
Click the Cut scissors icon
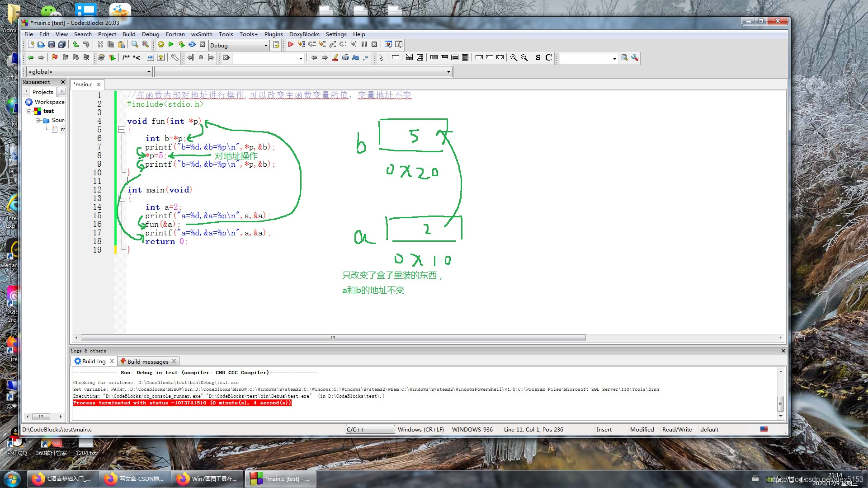[x=100, y=44]
